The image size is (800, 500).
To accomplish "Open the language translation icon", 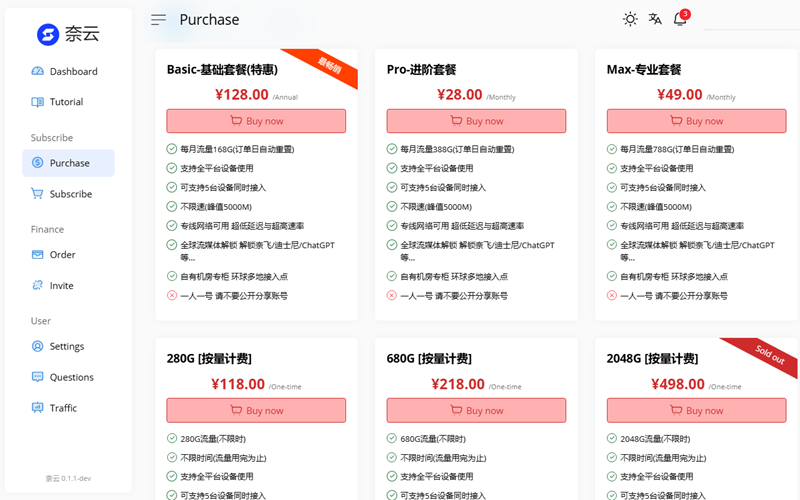I will (x=655, y=19).
